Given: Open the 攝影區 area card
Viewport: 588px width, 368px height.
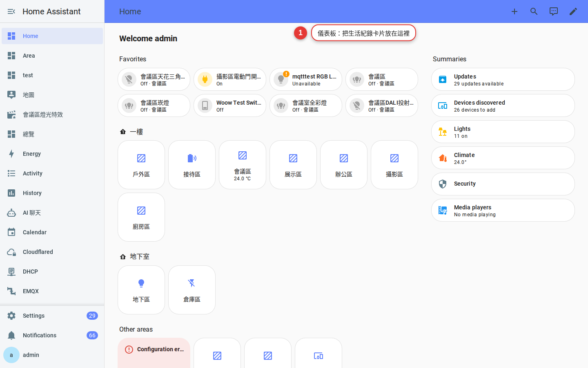Looking at the screenshot, I should click(x=394, y=165).
